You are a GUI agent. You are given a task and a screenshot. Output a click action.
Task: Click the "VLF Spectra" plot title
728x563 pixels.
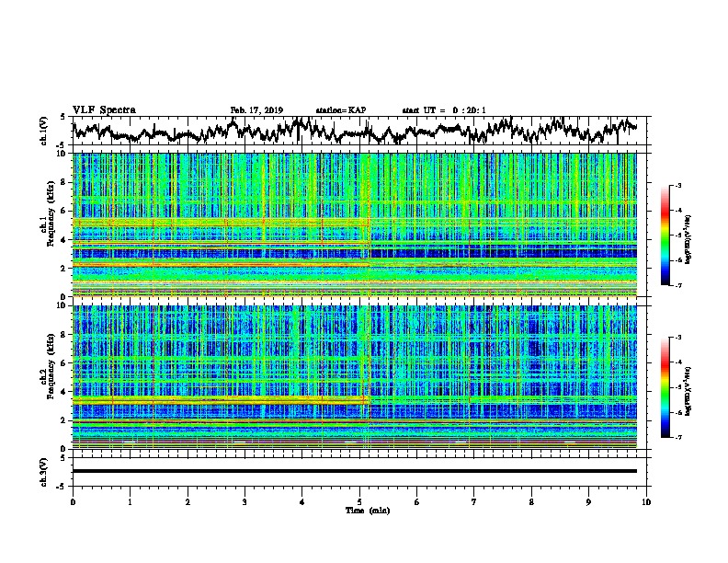tap(104, 110)
